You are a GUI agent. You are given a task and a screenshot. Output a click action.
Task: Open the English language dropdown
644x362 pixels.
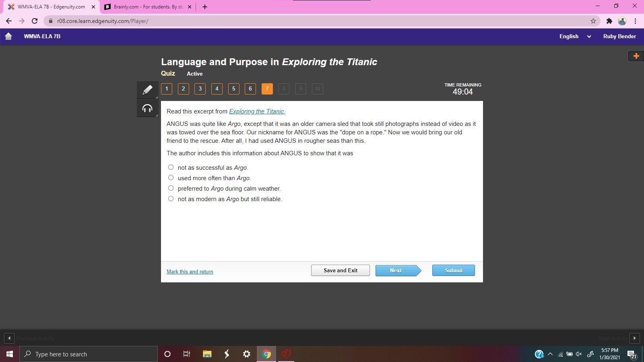click(x=575, y=36)
